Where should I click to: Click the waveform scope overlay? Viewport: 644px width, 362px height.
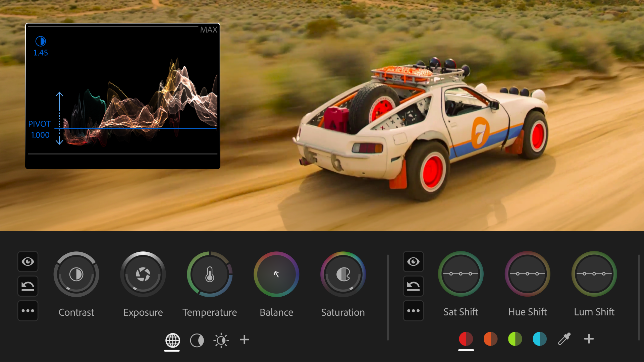pyautogui.click(x=123, y=95)
